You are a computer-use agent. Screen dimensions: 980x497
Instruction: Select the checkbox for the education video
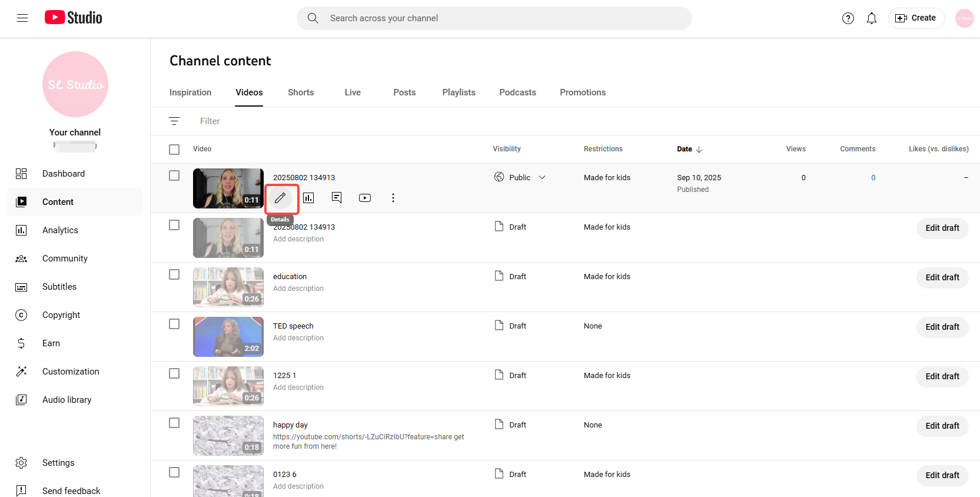(174, 274)
